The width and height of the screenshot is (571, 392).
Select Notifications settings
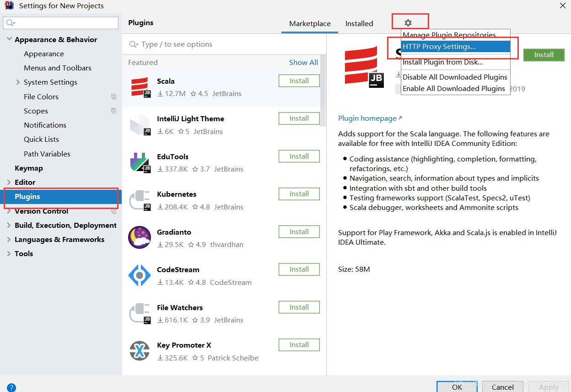click(x=45, y=125)
